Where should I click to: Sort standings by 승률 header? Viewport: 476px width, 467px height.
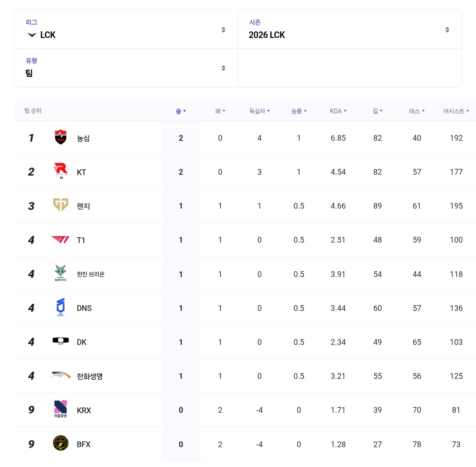pos(298,111)
